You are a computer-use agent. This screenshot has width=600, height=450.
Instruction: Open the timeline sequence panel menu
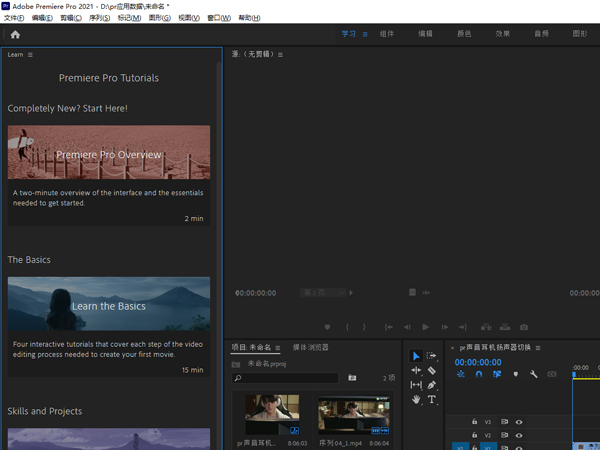click(x=538, y=348)
